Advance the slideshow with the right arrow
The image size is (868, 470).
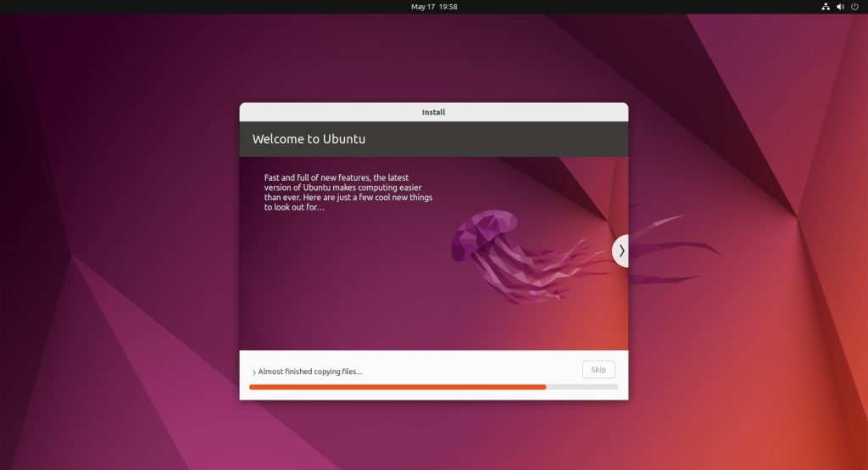(620, 251)
